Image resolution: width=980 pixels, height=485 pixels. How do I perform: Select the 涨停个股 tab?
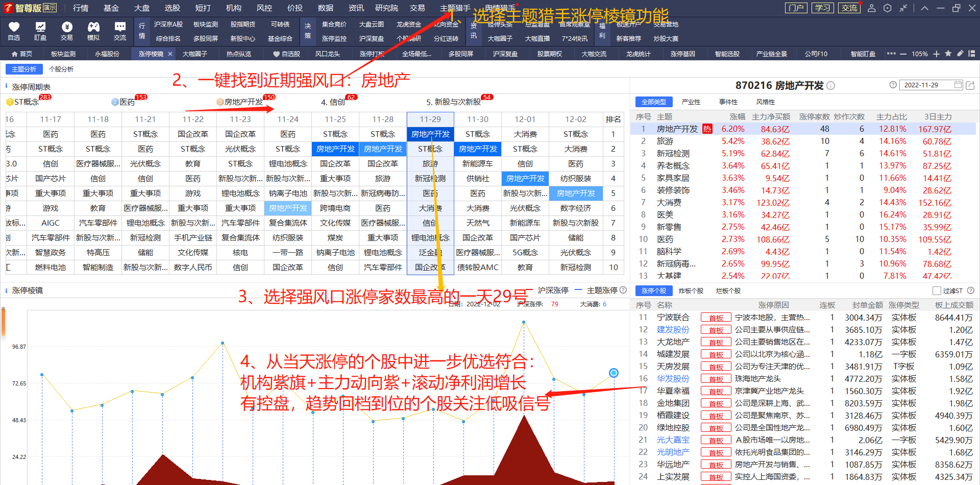654,290
